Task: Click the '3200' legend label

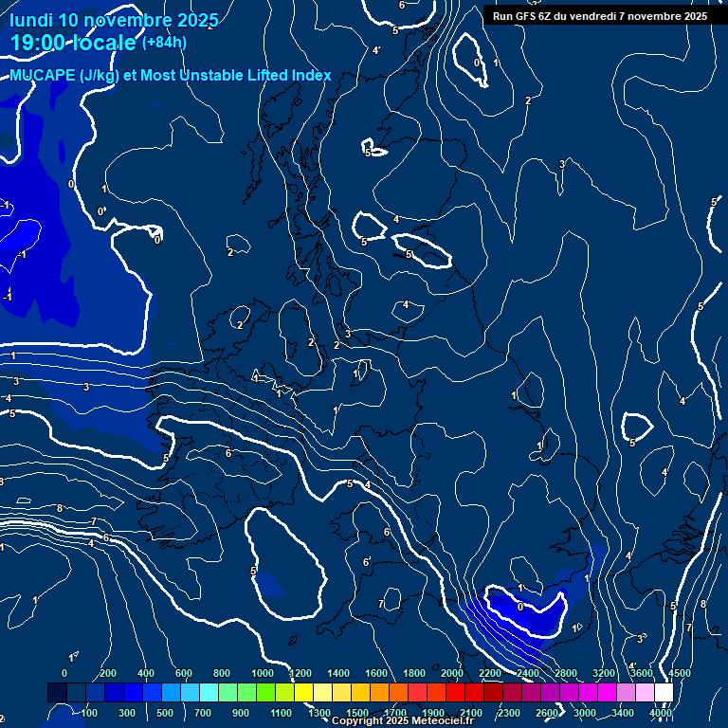Action: (604, 673)
